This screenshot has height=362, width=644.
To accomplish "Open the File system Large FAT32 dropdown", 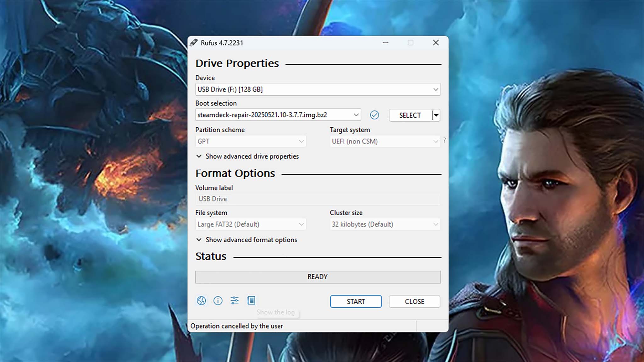I will click(x=251, y=224).
